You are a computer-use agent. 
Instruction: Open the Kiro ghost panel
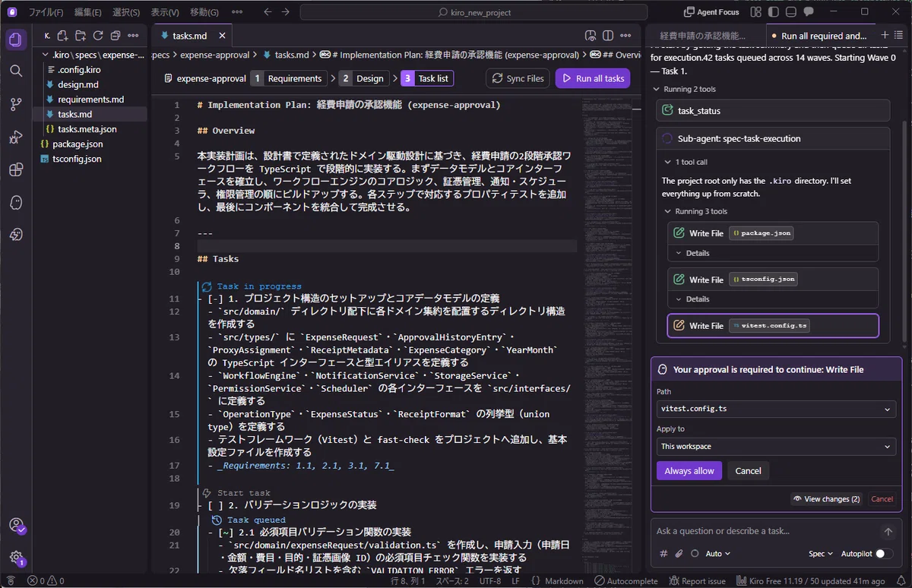[16, 203]
